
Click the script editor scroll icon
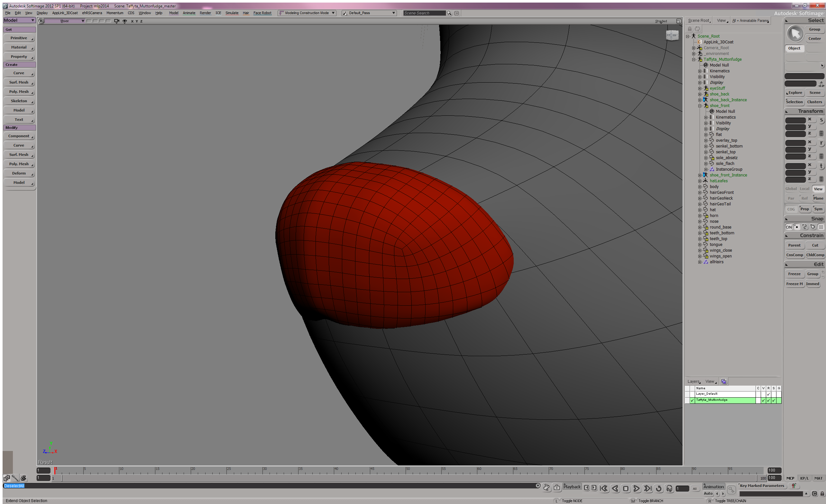(x=547, y=488)
